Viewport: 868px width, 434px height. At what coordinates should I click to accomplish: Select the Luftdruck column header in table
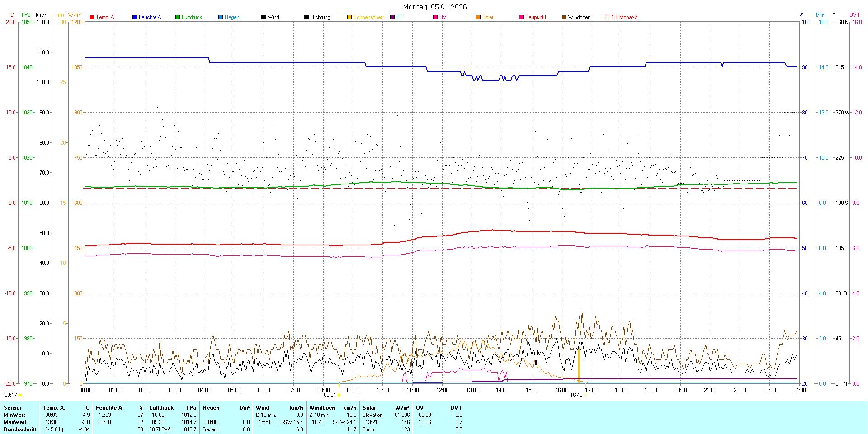(x=161, y=408)
